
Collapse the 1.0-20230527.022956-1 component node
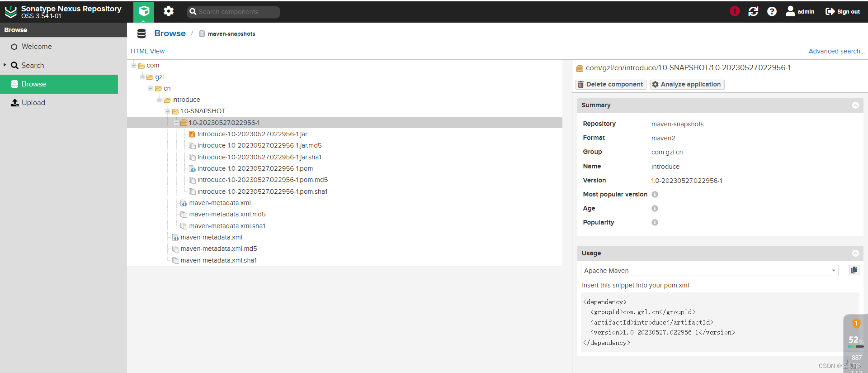pyautogui.click(x=176, y=123)
